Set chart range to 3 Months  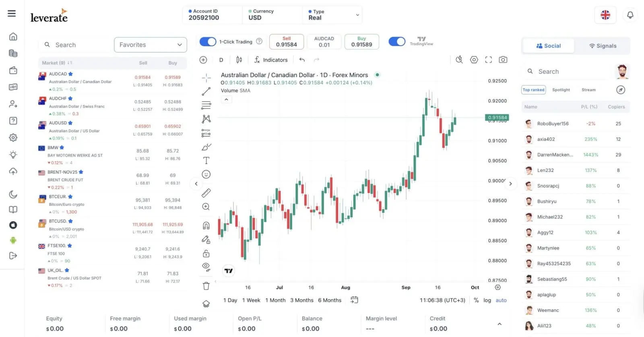(301, 300)
